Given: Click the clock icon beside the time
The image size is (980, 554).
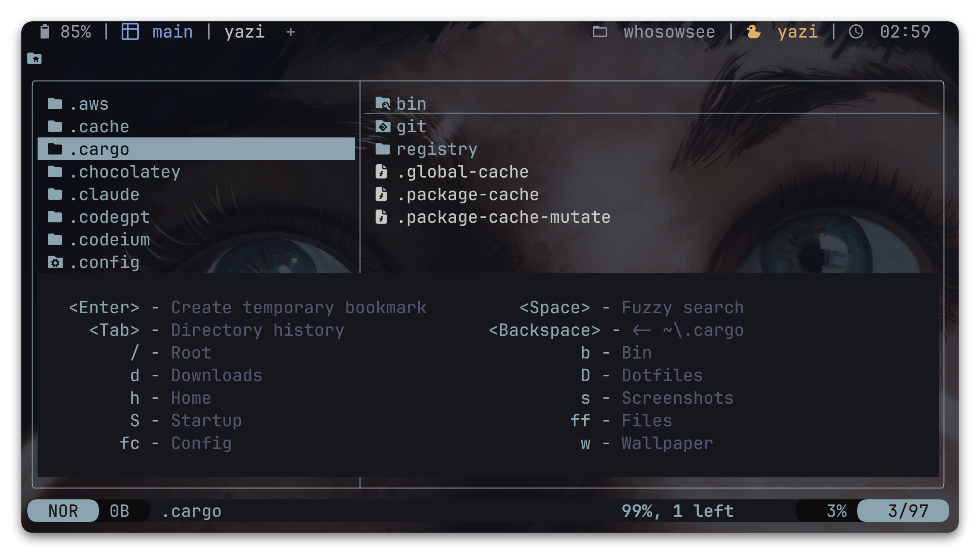Looking at the screenshot, I should [x=856, y=32].
